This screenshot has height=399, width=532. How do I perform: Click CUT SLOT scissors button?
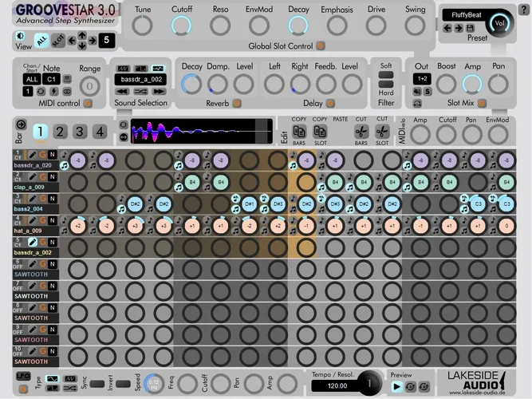382,132
